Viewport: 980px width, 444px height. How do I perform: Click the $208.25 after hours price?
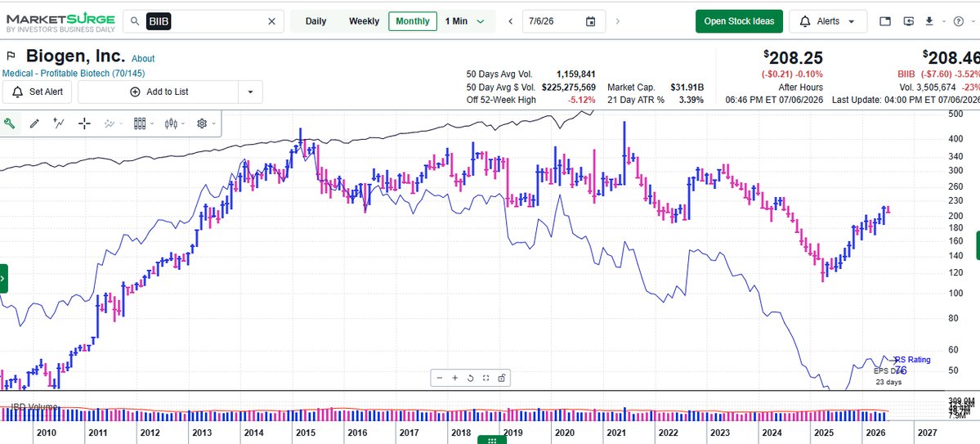point(793,58)
